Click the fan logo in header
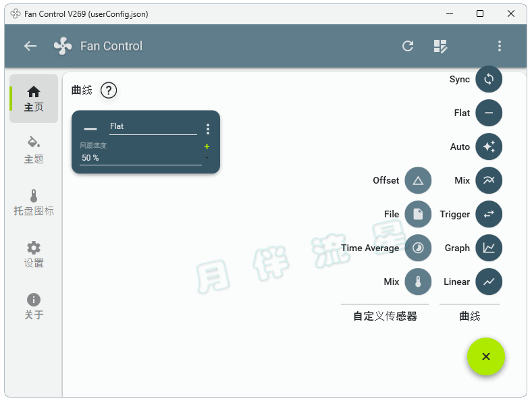This screenshot has height=403, width=532. [63, 46]
